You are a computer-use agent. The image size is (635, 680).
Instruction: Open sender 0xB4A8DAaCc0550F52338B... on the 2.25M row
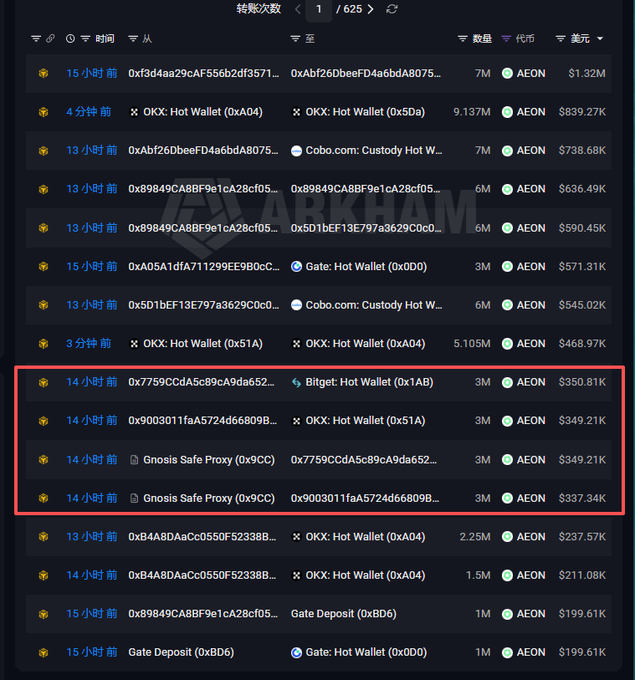(x=202, y=536)
